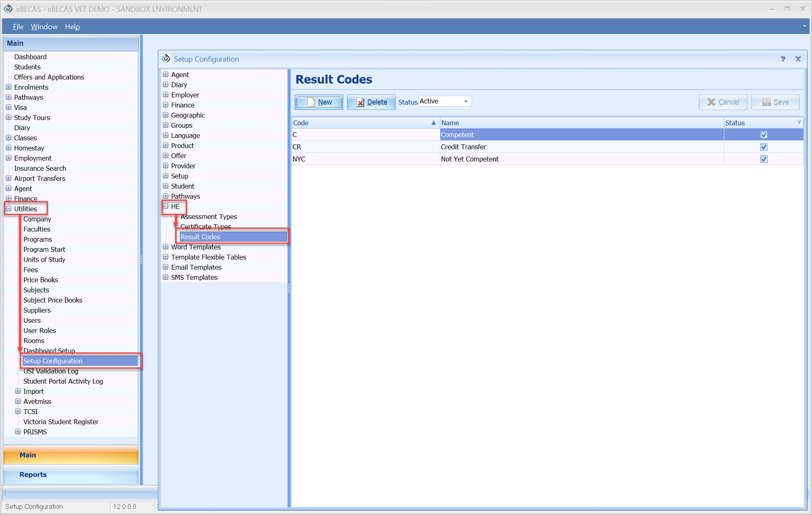Open the Window menu
This screenshot has width=812, height=515.
click(44, 26)
